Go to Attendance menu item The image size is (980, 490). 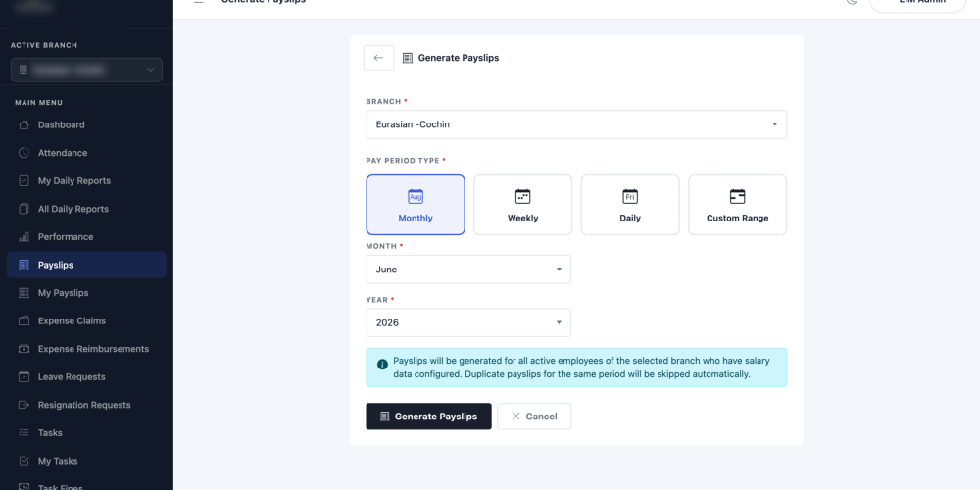point(86,153)
